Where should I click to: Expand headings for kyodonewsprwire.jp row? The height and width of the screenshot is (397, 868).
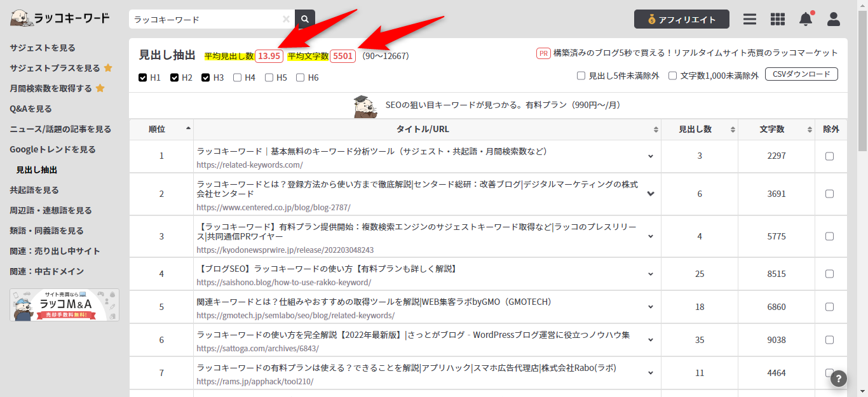651,236
